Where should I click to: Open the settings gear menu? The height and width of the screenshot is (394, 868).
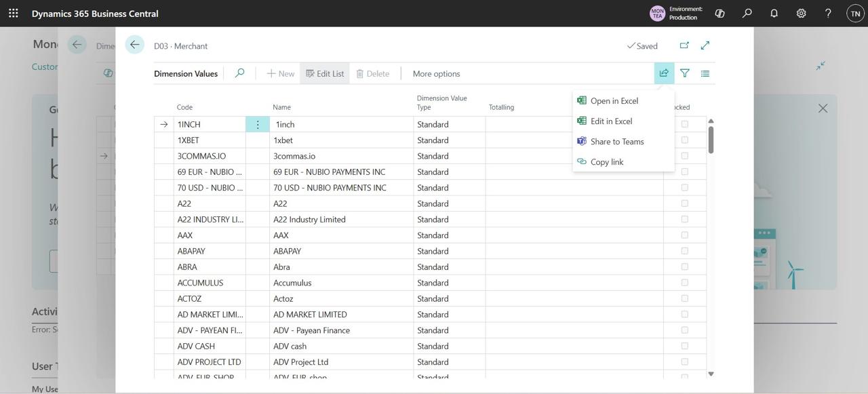click(801, 13)
